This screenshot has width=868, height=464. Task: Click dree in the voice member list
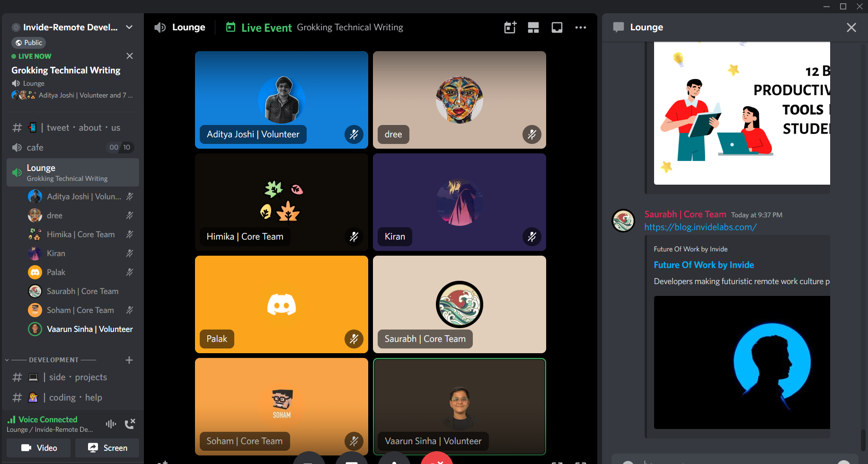[x=80, y=215]
